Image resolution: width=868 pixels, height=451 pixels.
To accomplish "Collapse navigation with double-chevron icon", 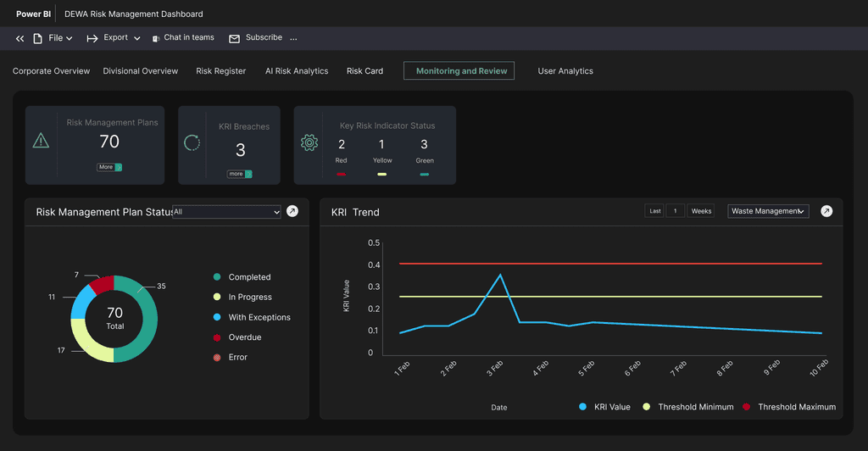I will [x=20, y=38].
